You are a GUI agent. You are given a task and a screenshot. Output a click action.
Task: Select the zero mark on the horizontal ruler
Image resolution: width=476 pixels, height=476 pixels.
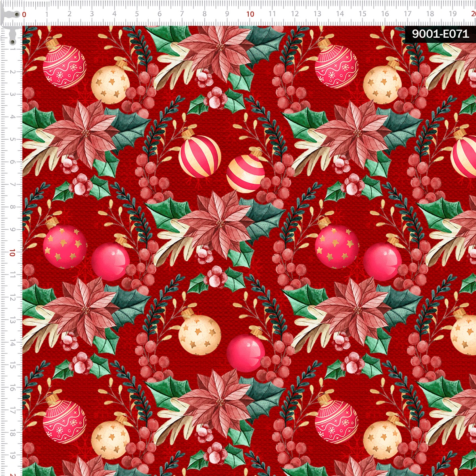point(24,14)
